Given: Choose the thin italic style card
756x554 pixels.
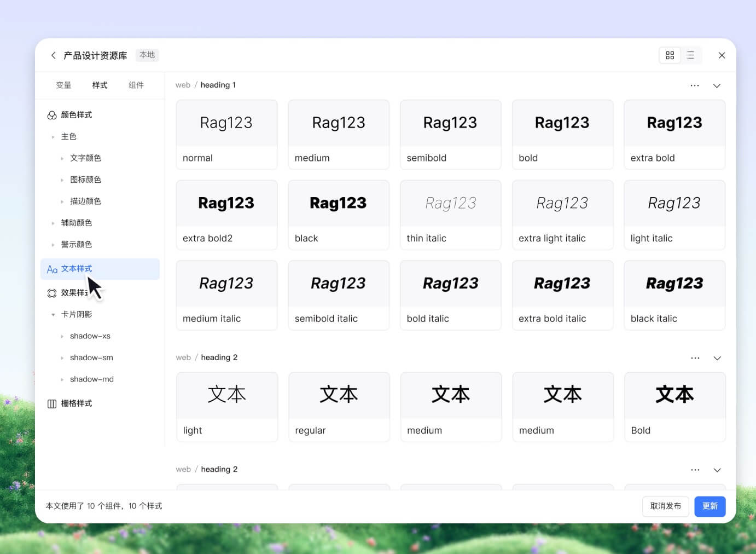Looking at the screenshot, I should click(450, 215).
